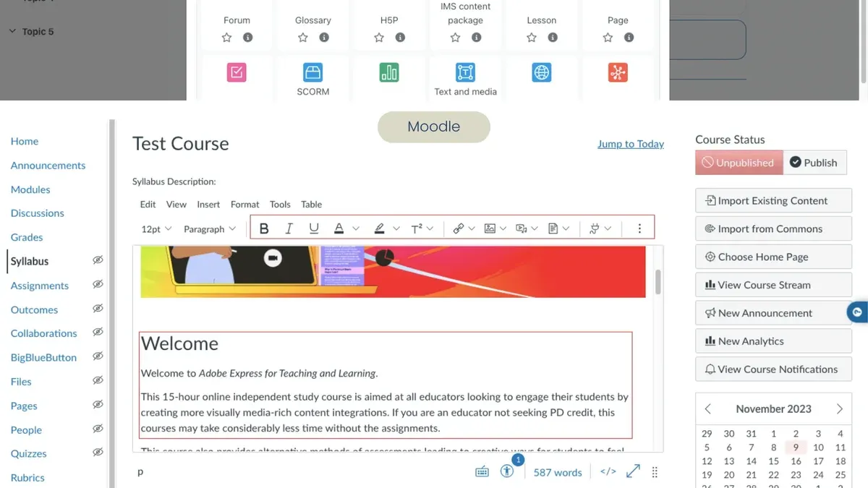This screenshot has width=868, height=488.
Task: Expand the image options dropdown arrow
Action: click(x=503, y=228)
